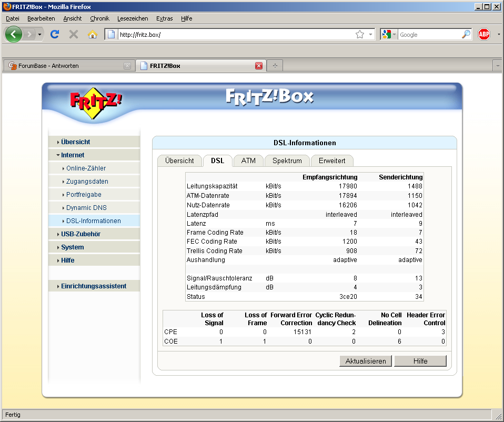Reload the page with the refresh icon
Viewport: 504px width, 422px height.
tap(55, 34)
